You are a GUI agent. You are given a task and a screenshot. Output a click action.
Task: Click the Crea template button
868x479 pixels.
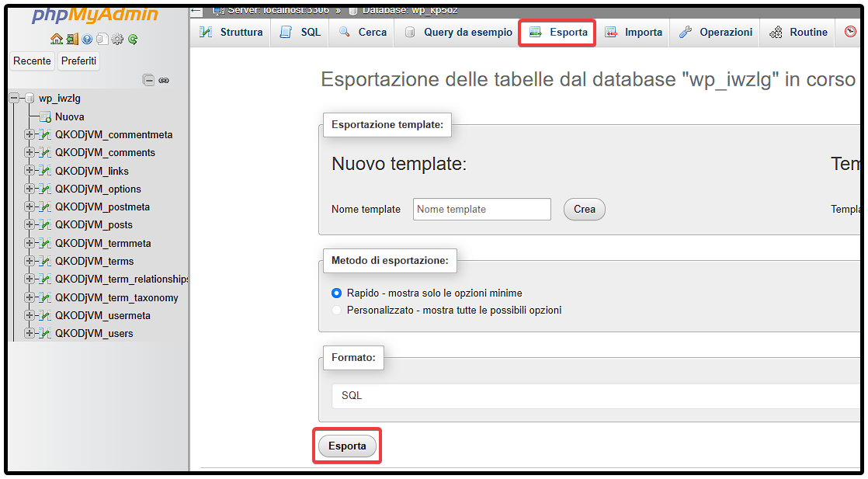pyautogui.click(x=585, y=210)
